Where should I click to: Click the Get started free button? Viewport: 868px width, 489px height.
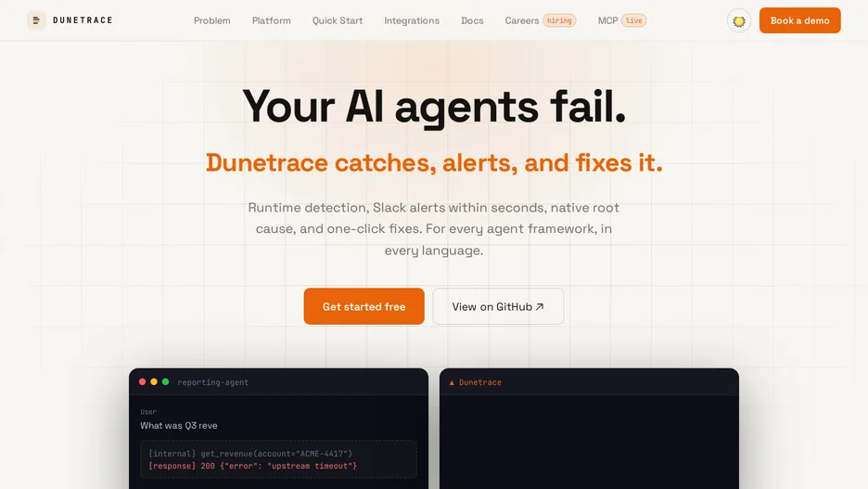click(x=364, y=306)
